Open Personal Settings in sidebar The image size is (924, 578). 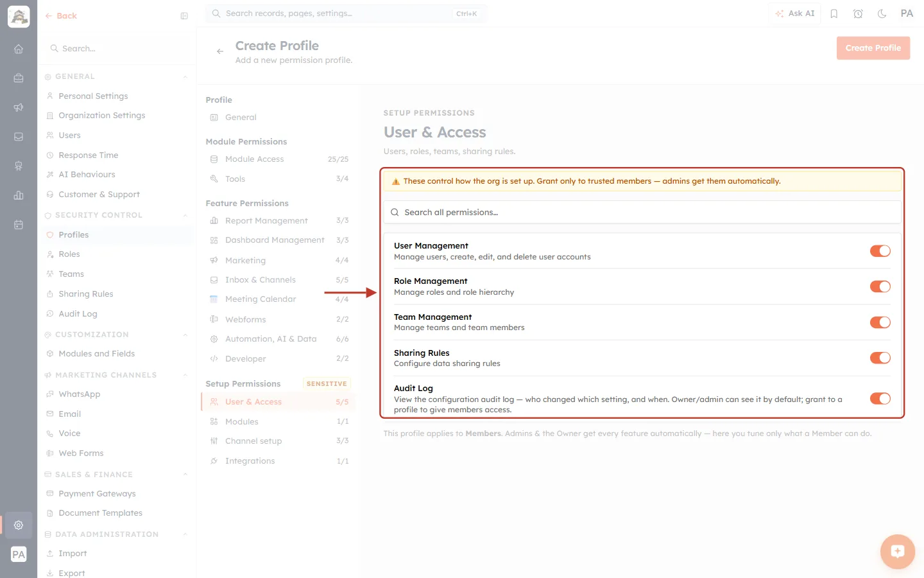coord(93,96)
